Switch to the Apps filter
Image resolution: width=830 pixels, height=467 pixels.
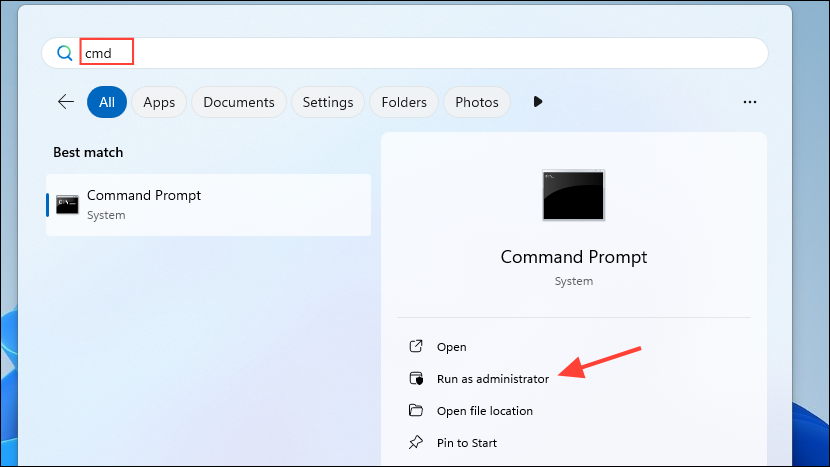pos(159,102)
